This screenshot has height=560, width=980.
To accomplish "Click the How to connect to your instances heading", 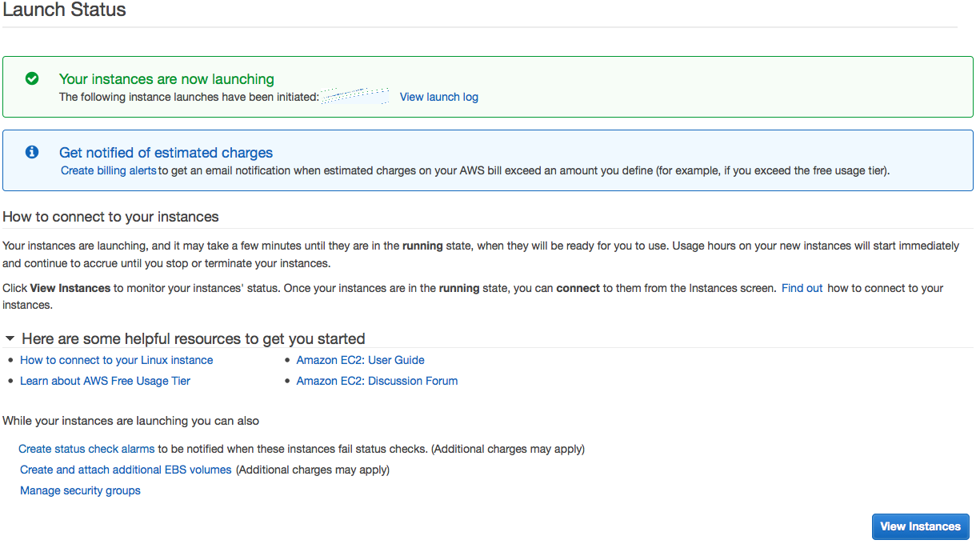I will click(110, 217).
